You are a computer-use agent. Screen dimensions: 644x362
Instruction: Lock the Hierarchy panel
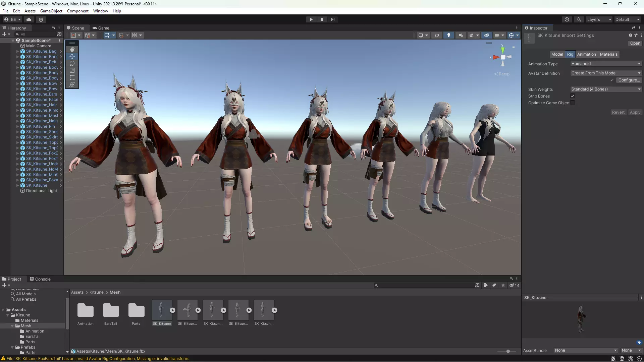point(53,28)
